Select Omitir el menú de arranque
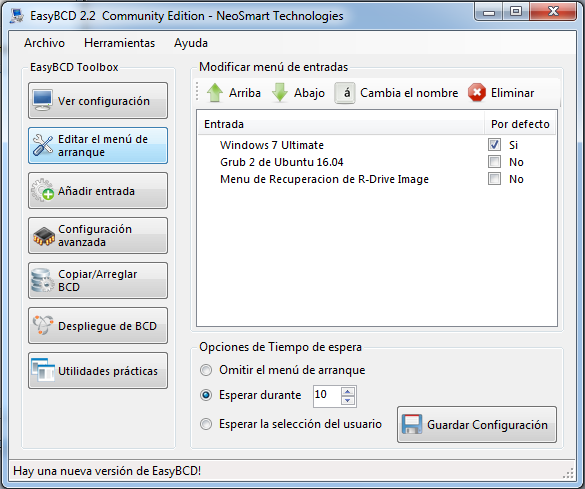This screenshot has height=489, width=585. click(x=206, y=370)
